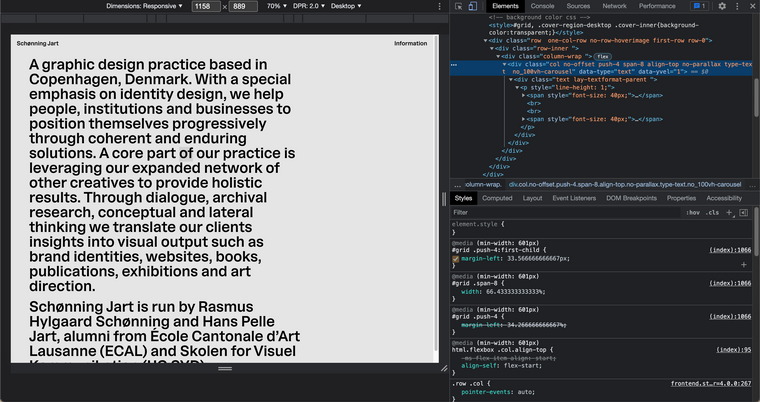Screen dimensions: 760x402
Task: Open the Computed styles tab
Action: 497,198
